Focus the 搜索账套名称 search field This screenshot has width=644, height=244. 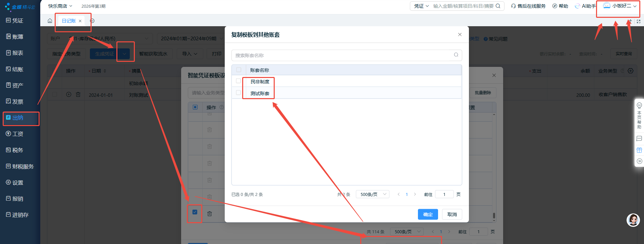[347, 55]
